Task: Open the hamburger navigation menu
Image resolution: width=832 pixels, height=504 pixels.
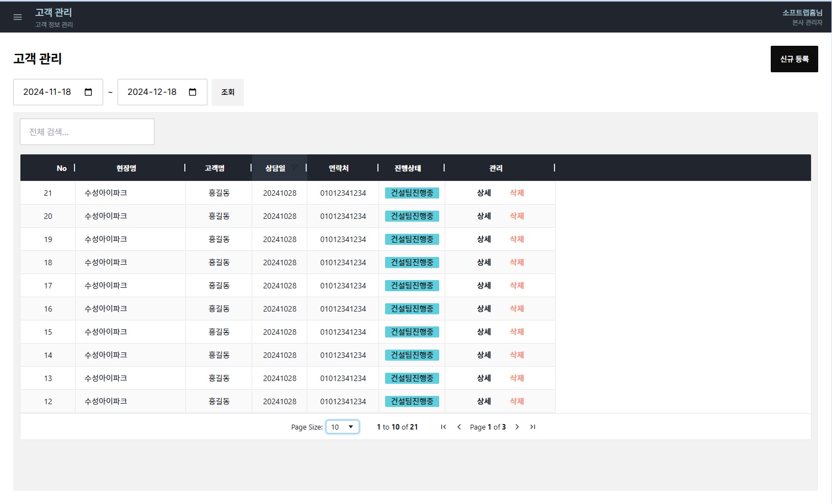Action: (x=18, y=17)
